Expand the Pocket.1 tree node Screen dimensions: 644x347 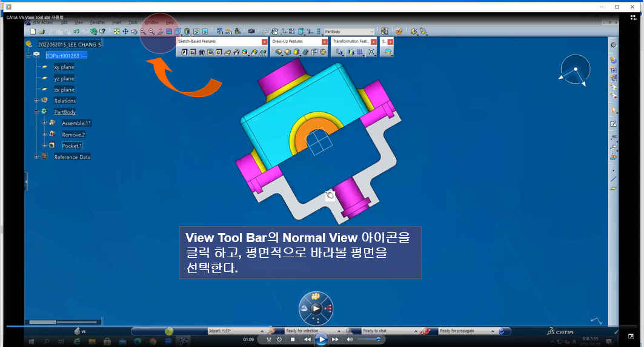pyautogui.click(x=44, y=145)
